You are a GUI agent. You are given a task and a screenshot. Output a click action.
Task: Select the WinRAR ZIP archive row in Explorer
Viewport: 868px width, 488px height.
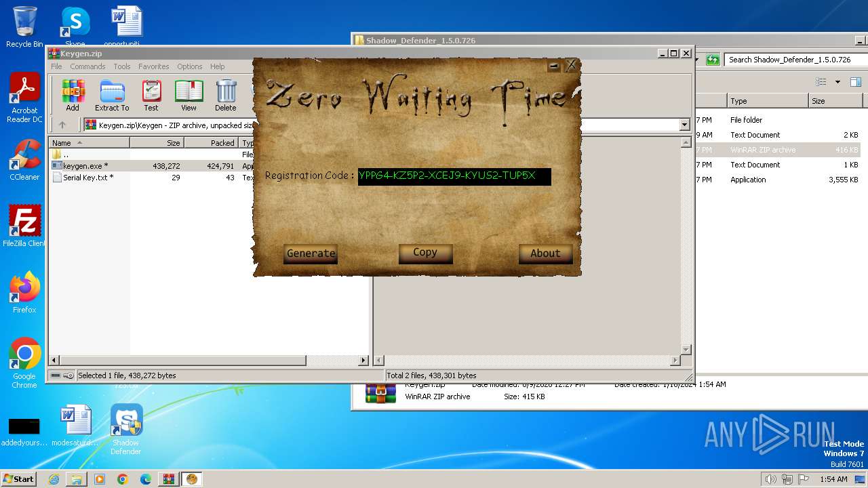[778, 150]
